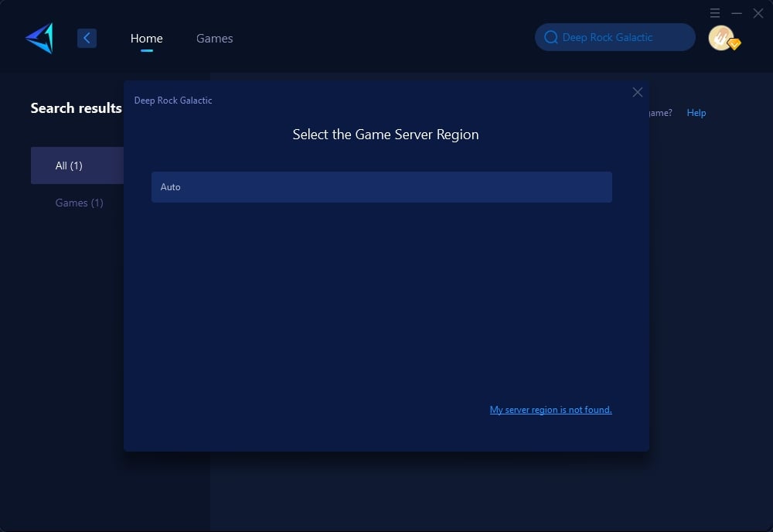
Task: Click the search magnifier icon
Action: pyautogui.click(x=550, y=37)
